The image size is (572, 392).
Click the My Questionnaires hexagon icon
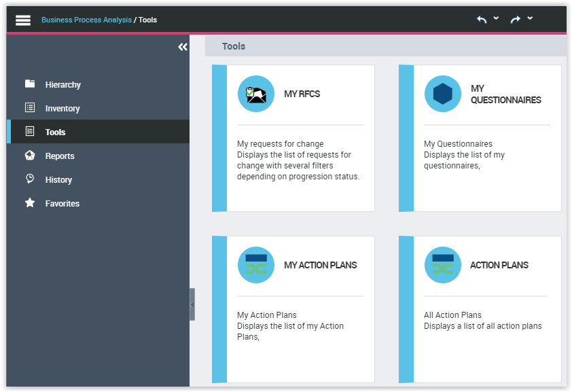pos(443,94)
